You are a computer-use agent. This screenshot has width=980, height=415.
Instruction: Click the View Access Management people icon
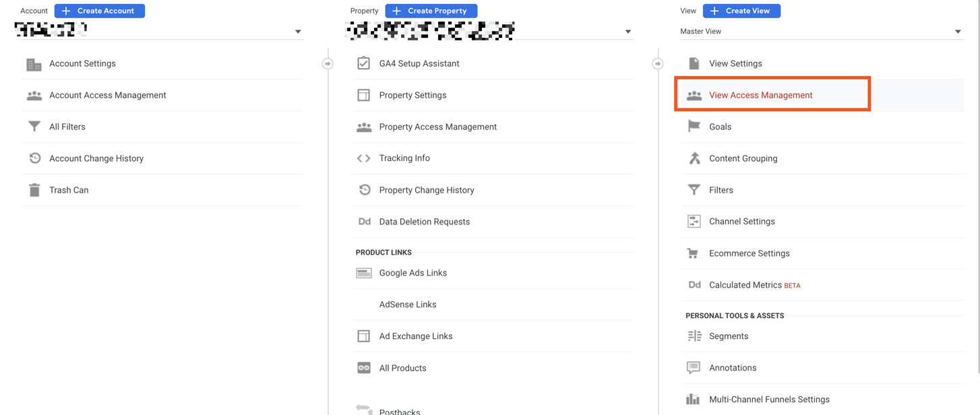[694, 96]
